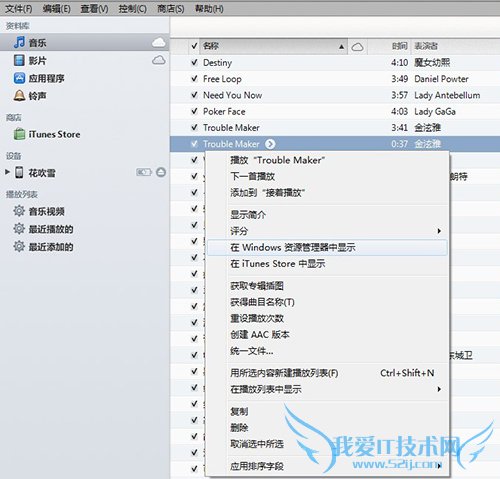
Task: Choose 统一文件... option
Action: [327, 351]
